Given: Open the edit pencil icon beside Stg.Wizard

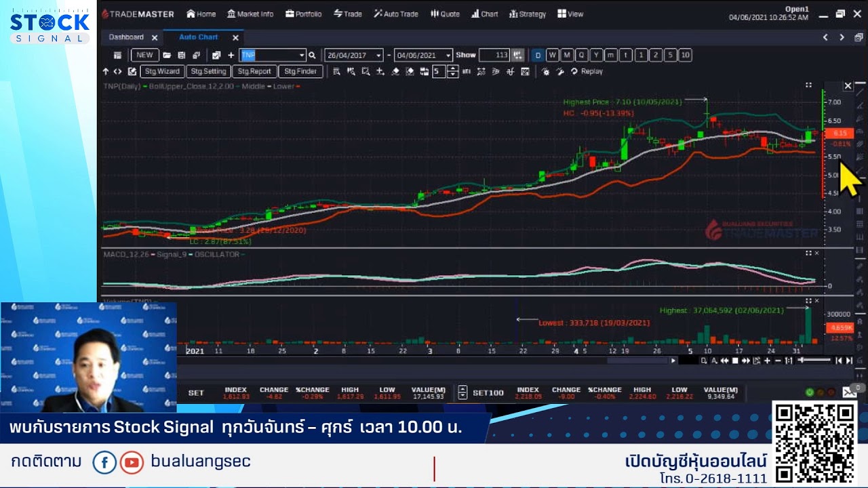Looking at the screenshot, I should (x=132, y=71).
